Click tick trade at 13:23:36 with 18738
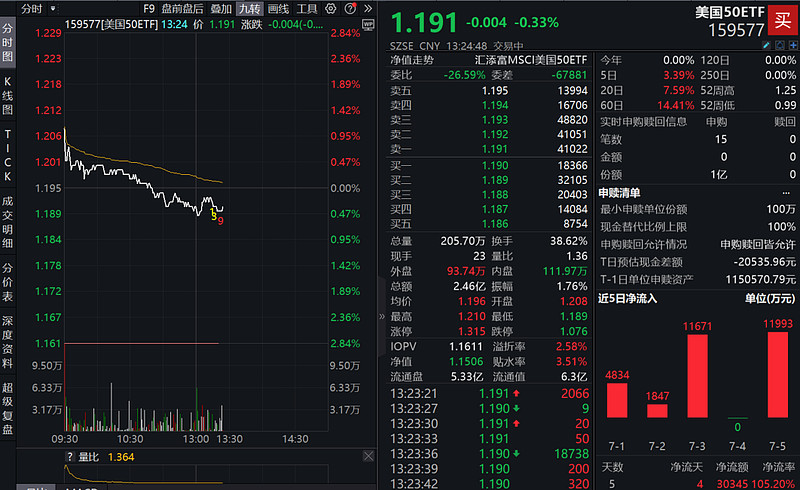The width and height of the screenshot is (800, 490). pos(490,454)
